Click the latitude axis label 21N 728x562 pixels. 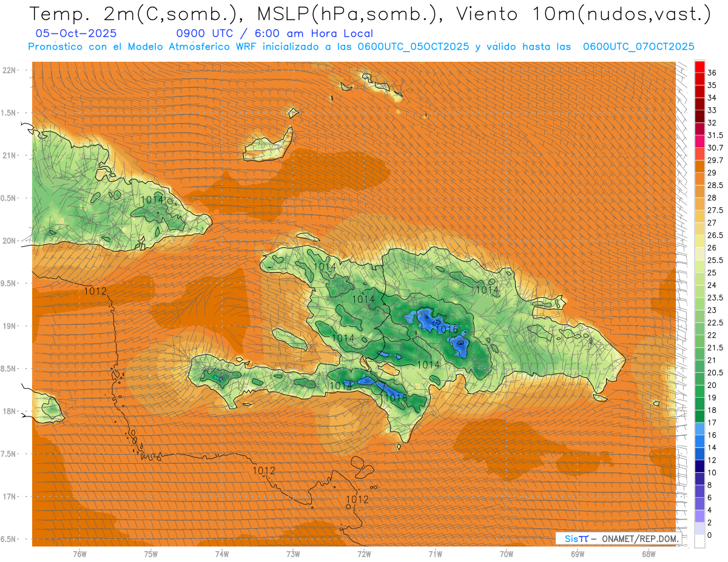(x=10, y=156)
